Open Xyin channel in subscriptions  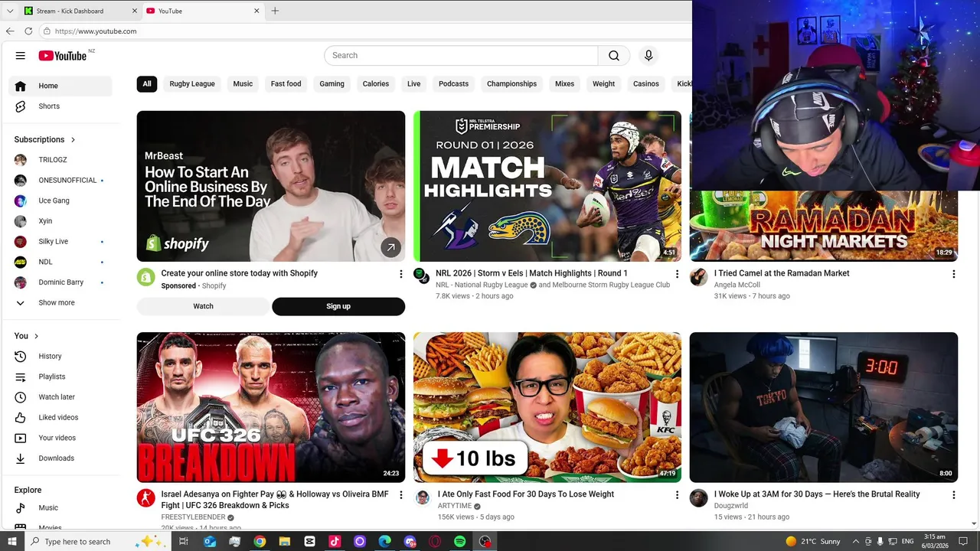coord(60,221)
